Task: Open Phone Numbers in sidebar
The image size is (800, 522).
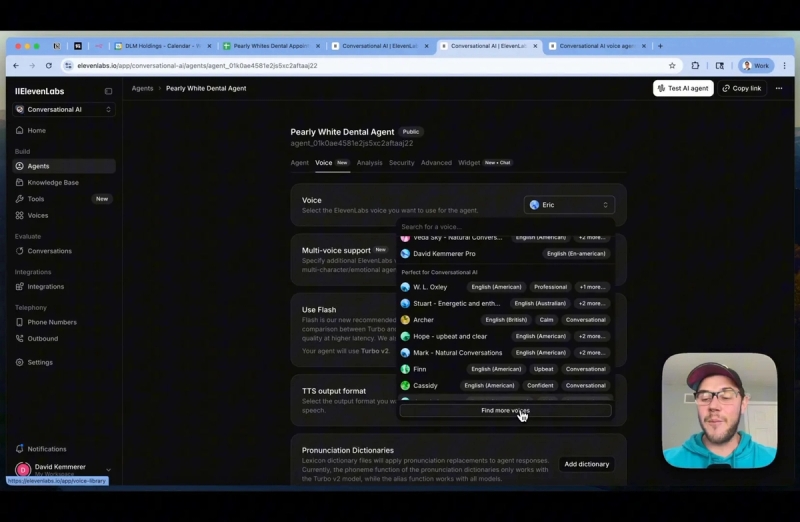Action: pos(64,322)
